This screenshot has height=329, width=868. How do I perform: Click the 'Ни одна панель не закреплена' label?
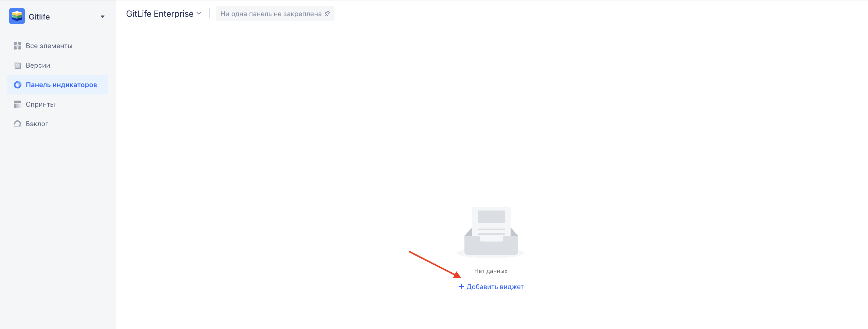pyautogui.click(x=271, y=14)
